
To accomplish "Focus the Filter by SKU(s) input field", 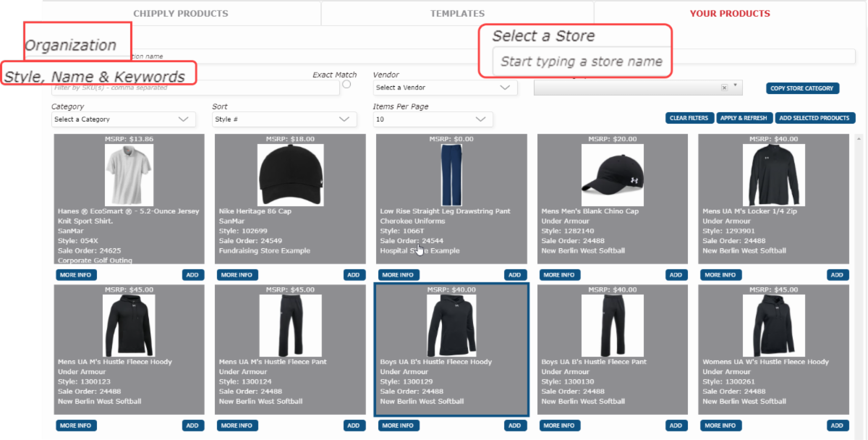I will [x=195, y=88].
